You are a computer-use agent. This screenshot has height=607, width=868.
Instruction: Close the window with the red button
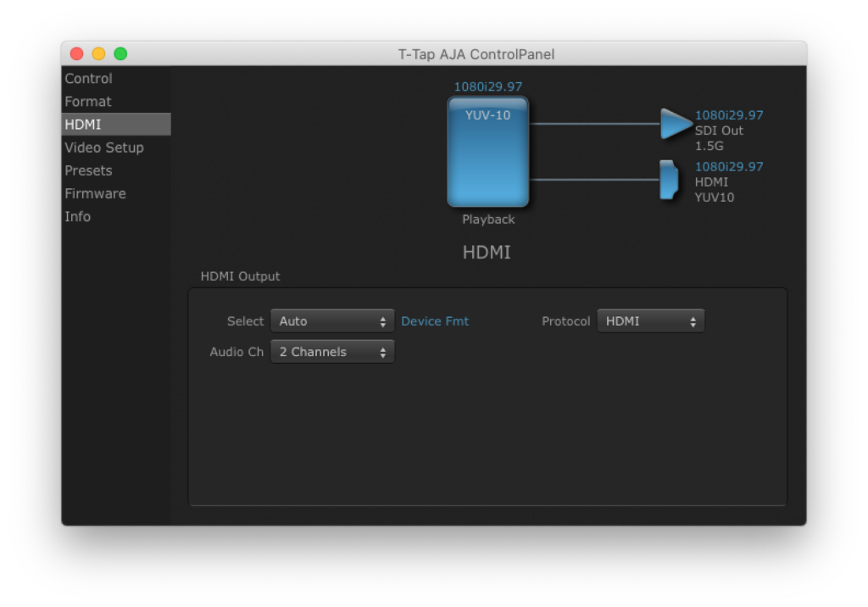click(x=77, y=53)
